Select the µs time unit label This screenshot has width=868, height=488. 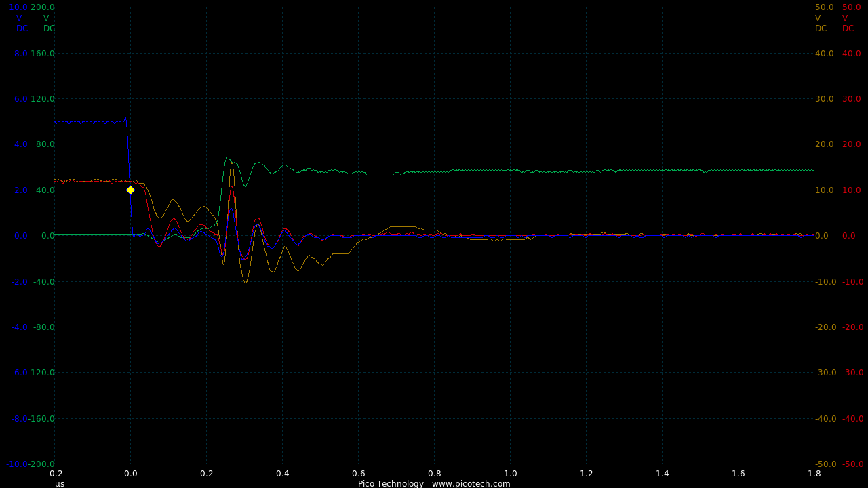(60, 483)
